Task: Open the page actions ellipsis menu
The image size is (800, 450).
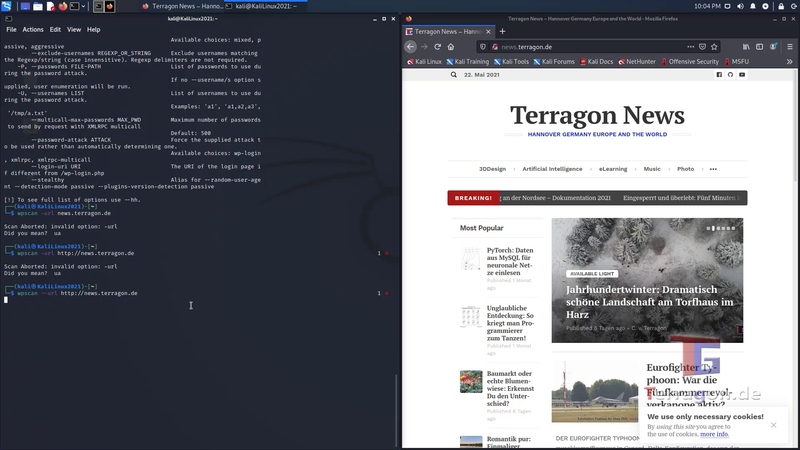Action: coord(690,46)
